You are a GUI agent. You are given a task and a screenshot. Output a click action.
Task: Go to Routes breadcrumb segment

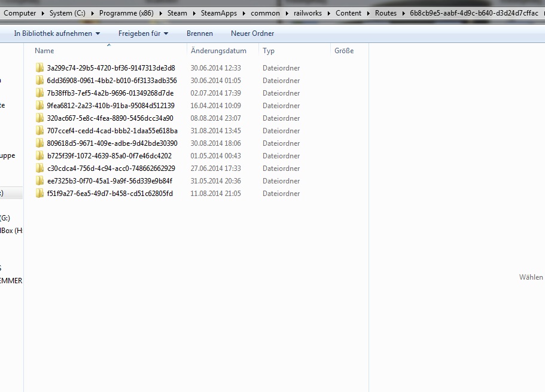[385, 13]
